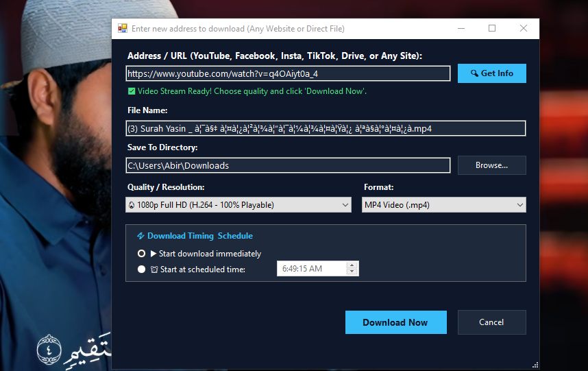588x371 pixels.
Task: Click the Save To Directory path field
Action: tap(288, 165)
